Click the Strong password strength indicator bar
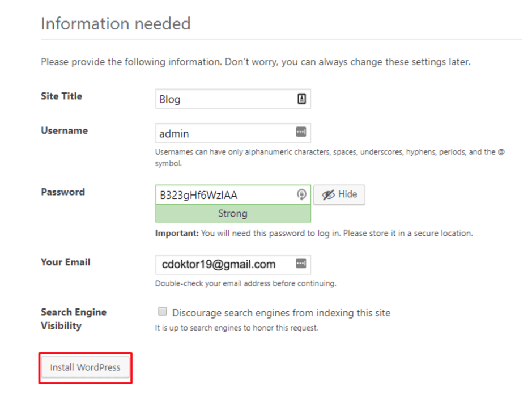Screen dimensions: 532x398 point(233,214)
